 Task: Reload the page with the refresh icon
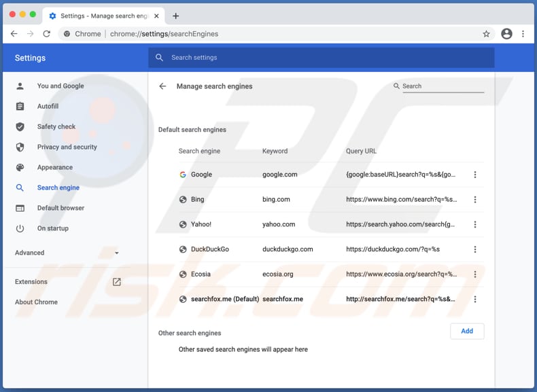coord(47,34)
